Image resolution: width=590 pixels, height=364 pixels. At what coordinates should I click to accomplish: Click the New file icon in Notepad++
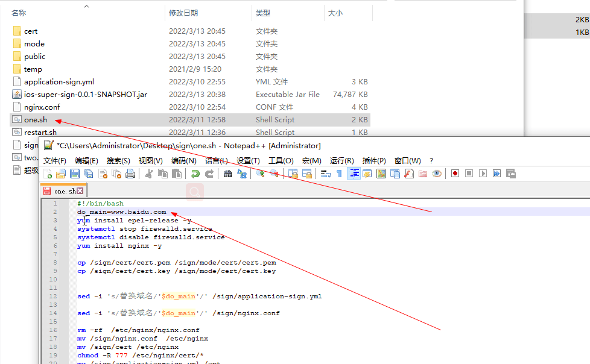[48, 174]
